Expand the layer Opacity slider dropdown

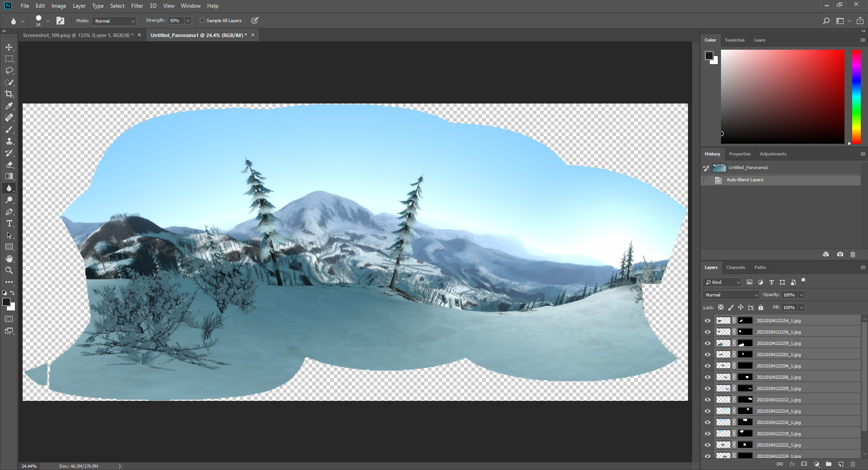pyautogui.click(x=802, y=295)
